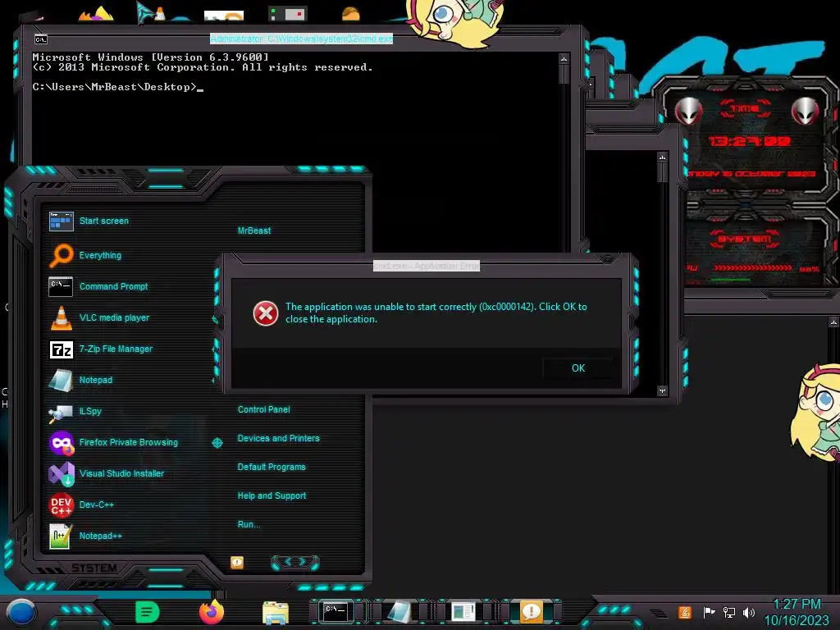840x630 pixels.
Task: Open Command Prompt from the start menu
Action: (x=98, y=286)
